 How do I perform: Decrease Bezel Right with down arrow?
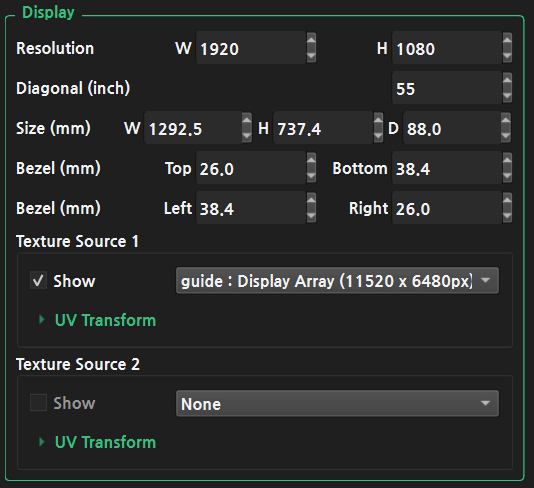click(507, 215)
